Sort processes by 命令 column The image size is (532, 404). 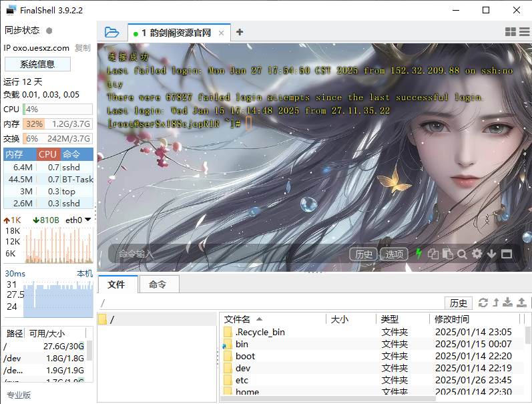click(77, 154)
